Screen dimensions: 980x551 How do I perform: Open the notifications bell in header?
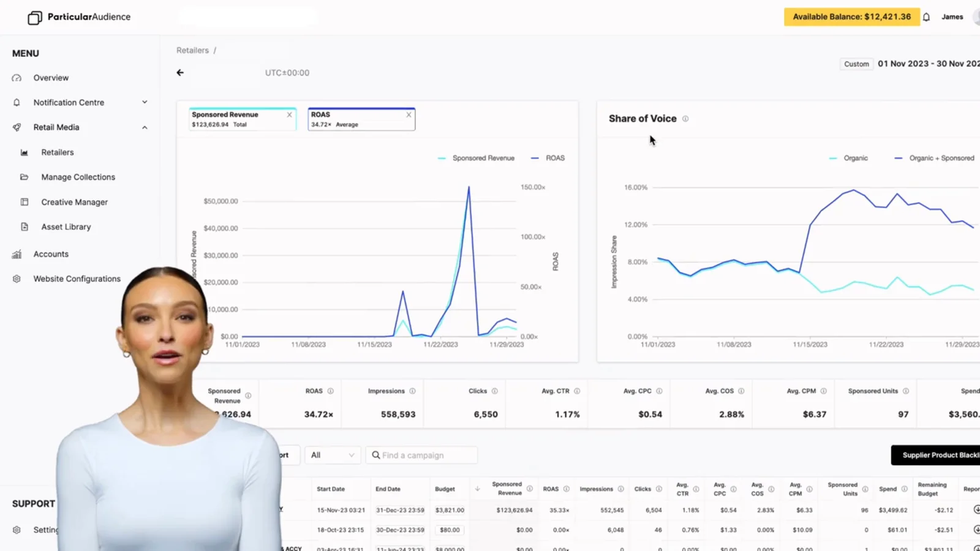[x=926, y=17]
